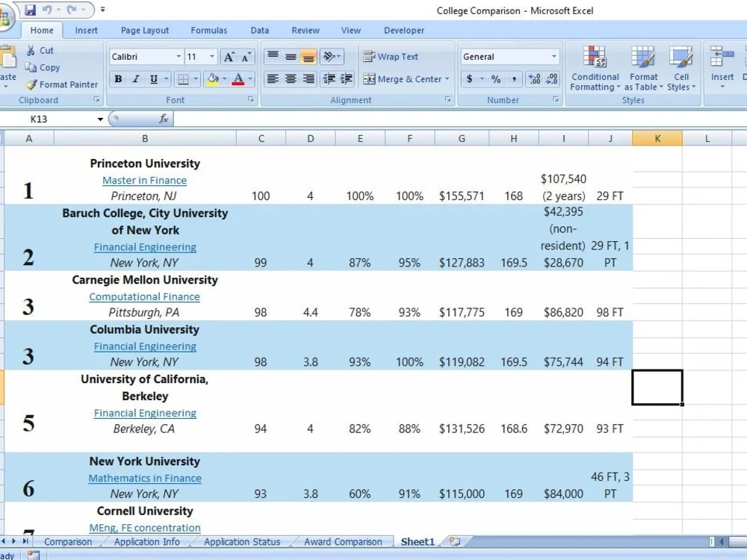Image resolution: width=747 pixels, height=560 pixels.
Task: Open the General number format dropdown
Action: (x=554, y=57)
